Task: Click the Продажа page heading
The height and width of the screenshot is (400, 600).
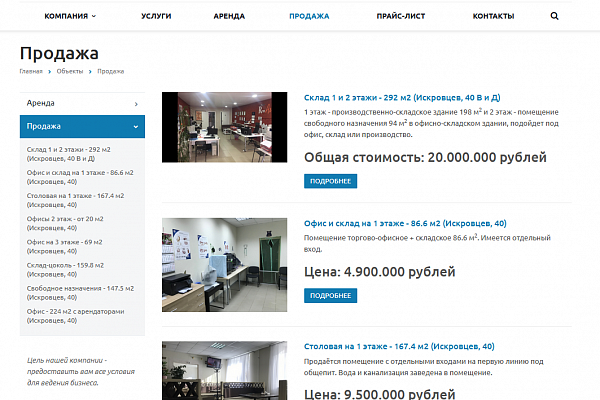Action: [59, 53]
